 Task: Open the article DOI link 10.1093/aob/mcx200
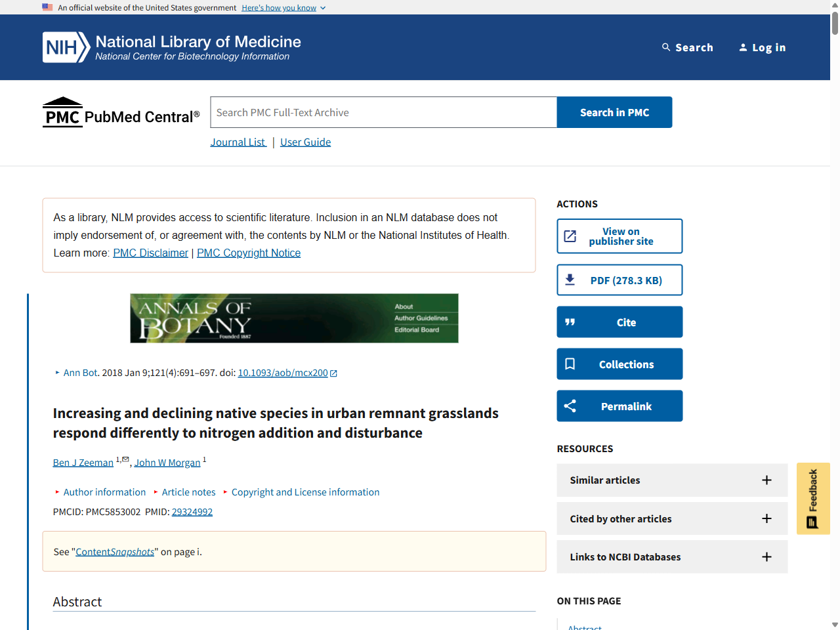point(282,373)
